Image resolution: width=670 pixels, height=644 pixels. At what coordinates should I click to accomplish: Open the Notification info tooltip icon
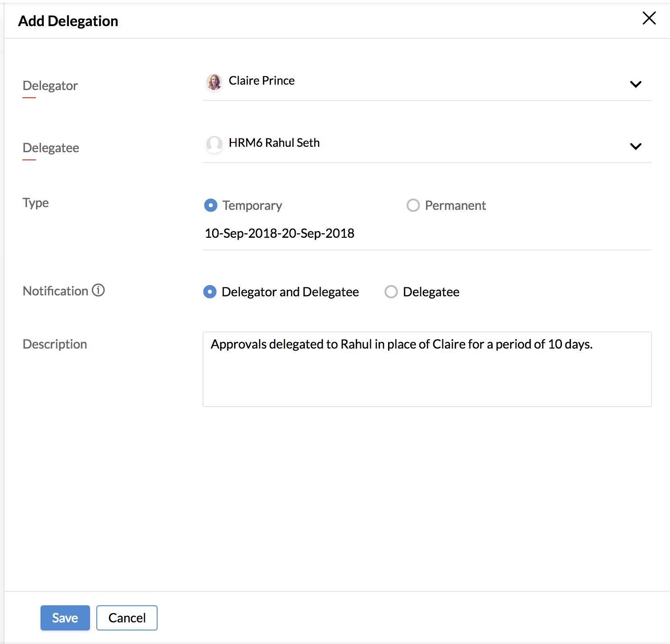coord(98,290)
